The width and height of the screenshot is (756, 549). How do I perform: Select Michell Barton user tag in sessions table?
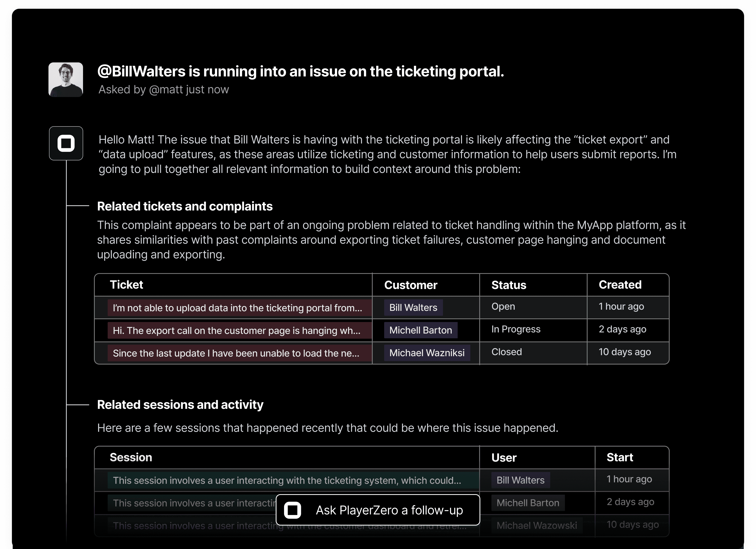(528, 503)
